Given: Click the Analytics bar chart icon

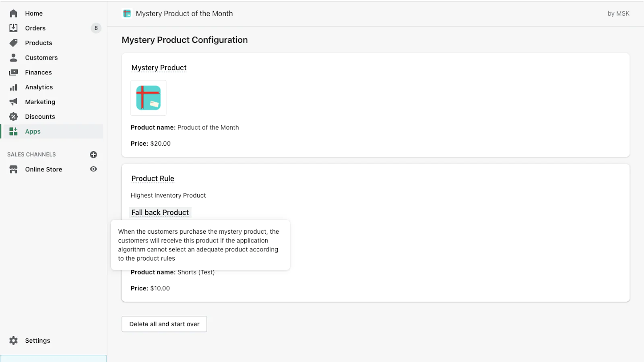Looking at the screenshot, I should 13,87.
